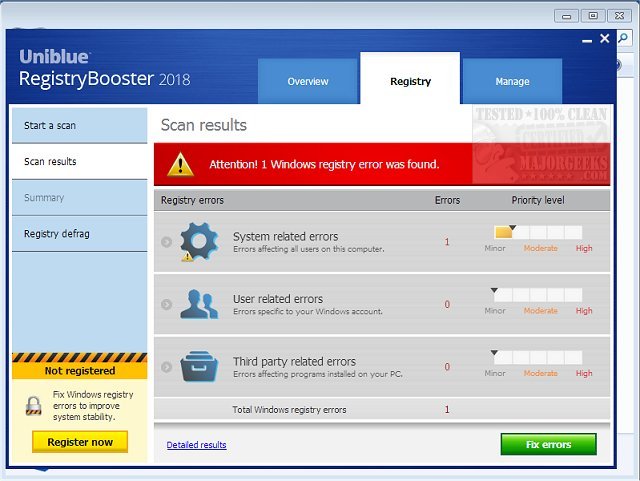Screen dimensions: 640x481
Task: Expand the System related errors row arrow
Action: coord(166,242)
